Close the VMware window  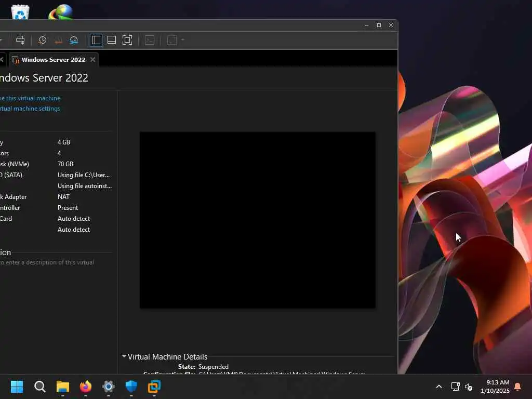click(x=391, y=25)
